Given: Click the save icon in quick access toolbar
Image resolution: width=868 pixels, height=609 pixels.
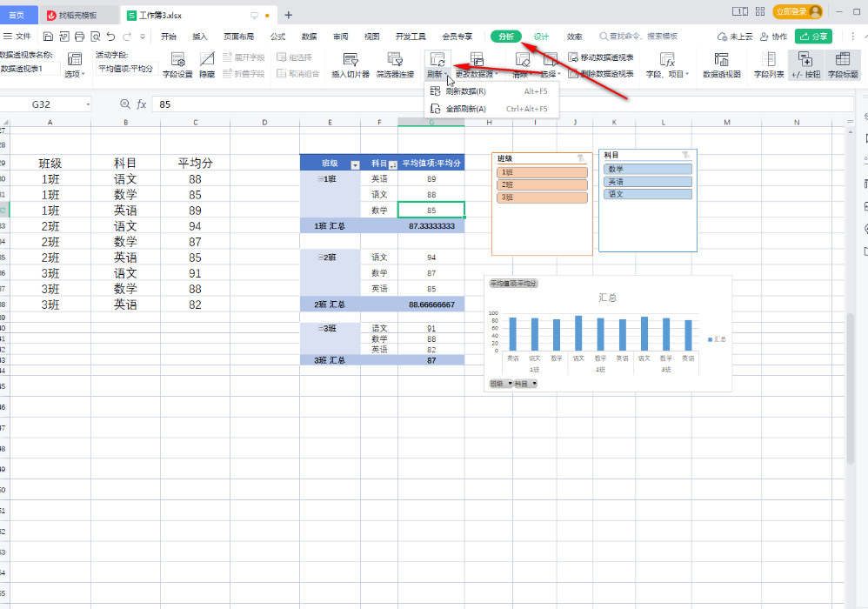Looking at the screenshot, I should (49, 37).
